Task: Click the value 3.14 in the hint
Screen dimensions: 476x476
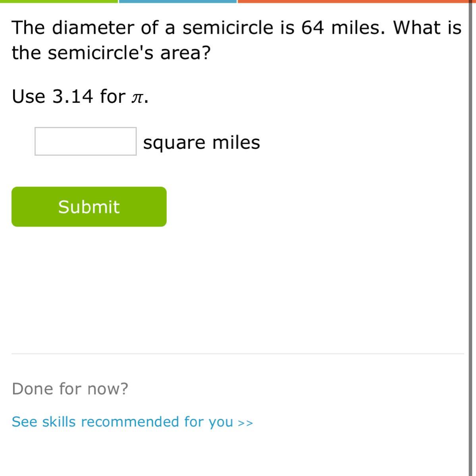Action: [73, 96]
